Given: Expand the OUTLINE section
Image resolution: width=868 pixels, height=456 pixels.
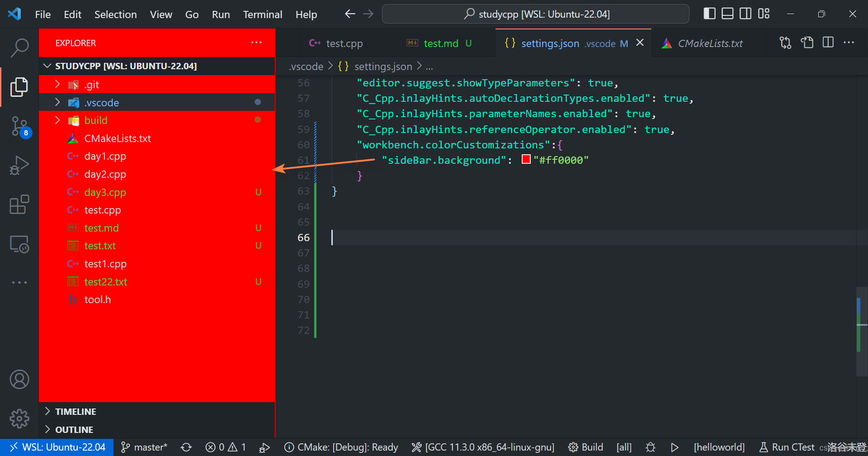Looking at the screenshot, I should click(157, 430).
